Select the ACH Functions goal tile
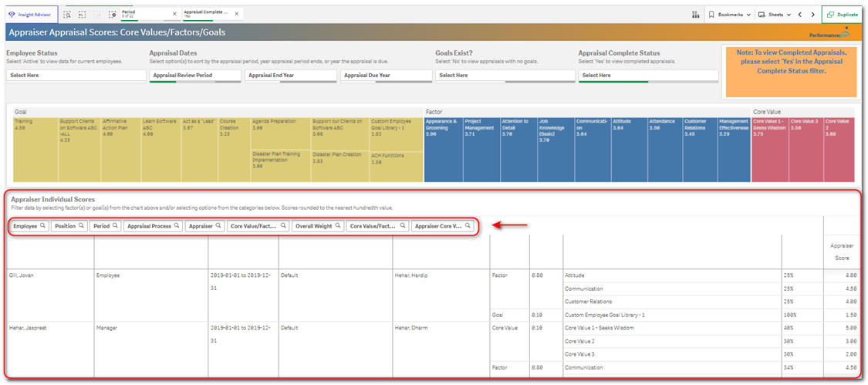868x385 pixels. point(396,166)
